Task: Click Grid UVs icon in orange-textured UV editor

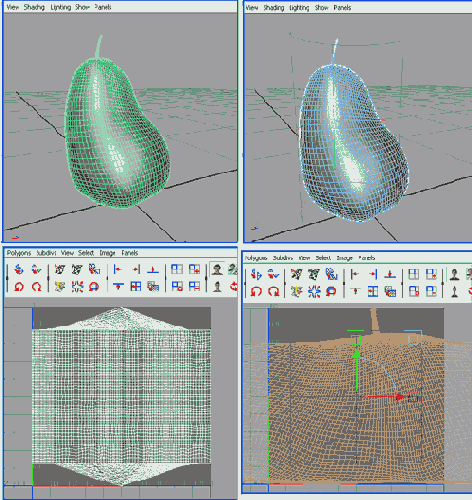Action: click(x=372, y=292)
